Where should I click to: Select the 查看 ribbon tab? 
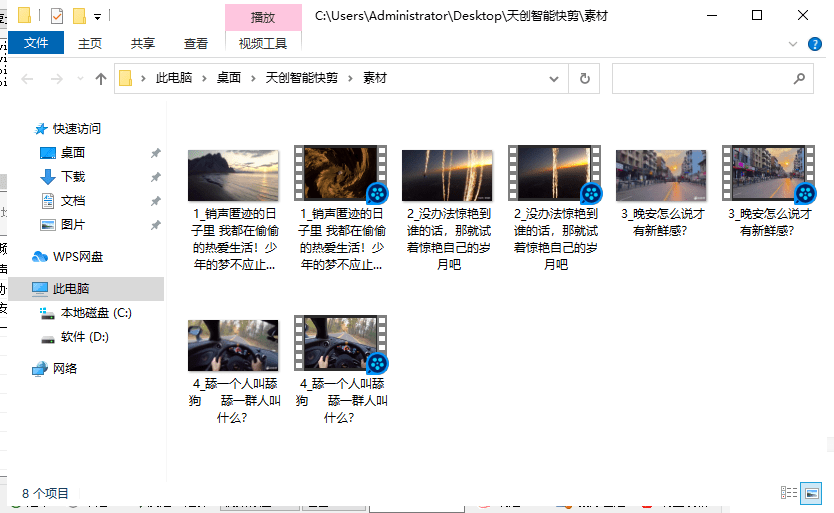click(196, 43)
